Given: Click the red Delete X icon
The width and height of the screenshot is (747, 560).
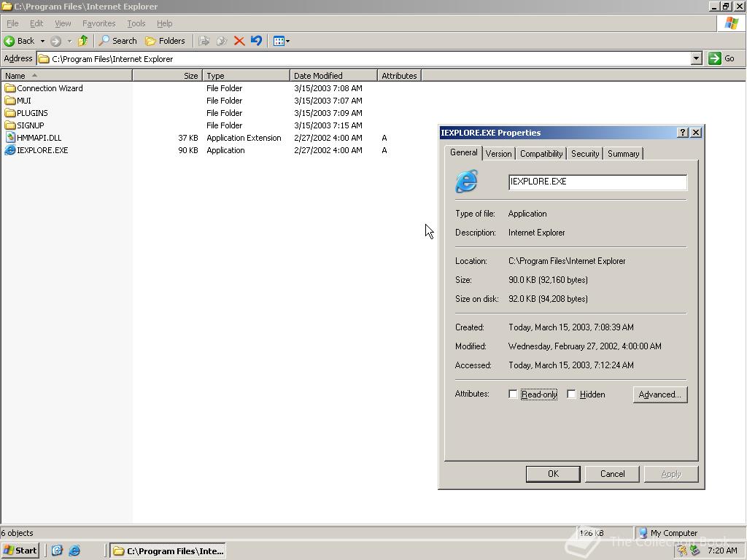Looking at the screenshot, I should [x=239, y=41].
